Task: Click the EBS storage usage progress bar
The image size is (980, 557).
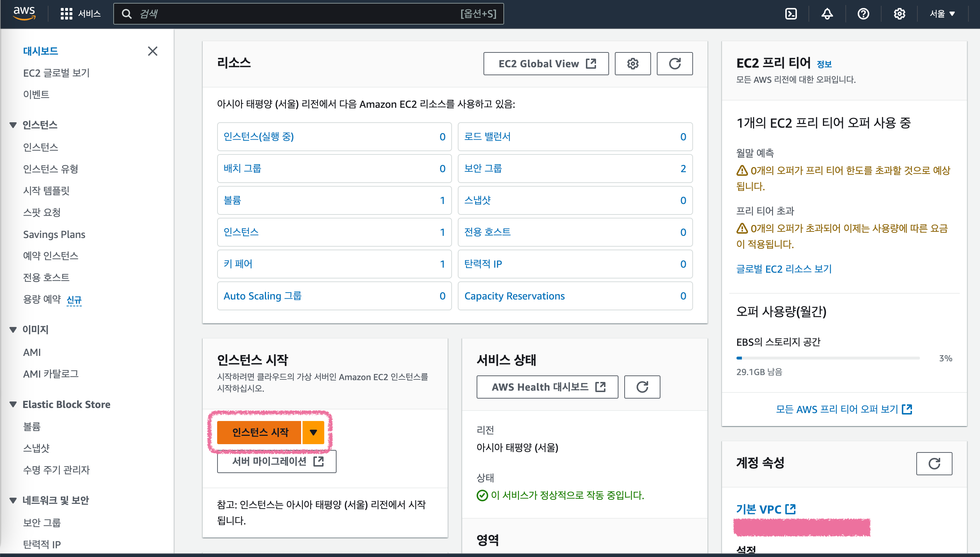Action: coord(827,358)
